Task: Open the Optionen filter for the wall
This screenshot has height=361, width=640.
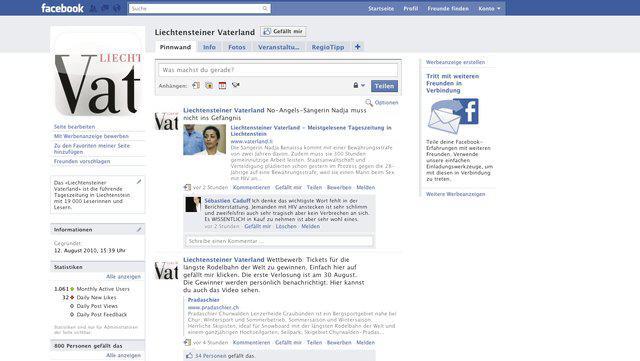Action: tap(382, 103)
